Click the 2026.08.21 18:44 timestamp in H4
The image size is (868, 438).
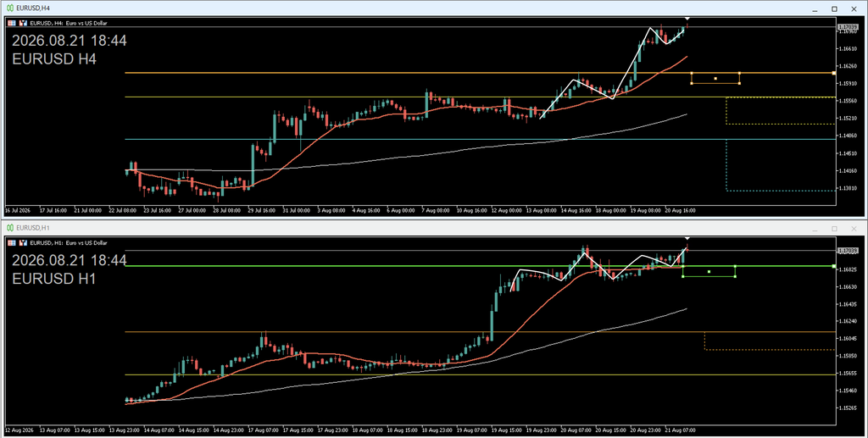70,41
